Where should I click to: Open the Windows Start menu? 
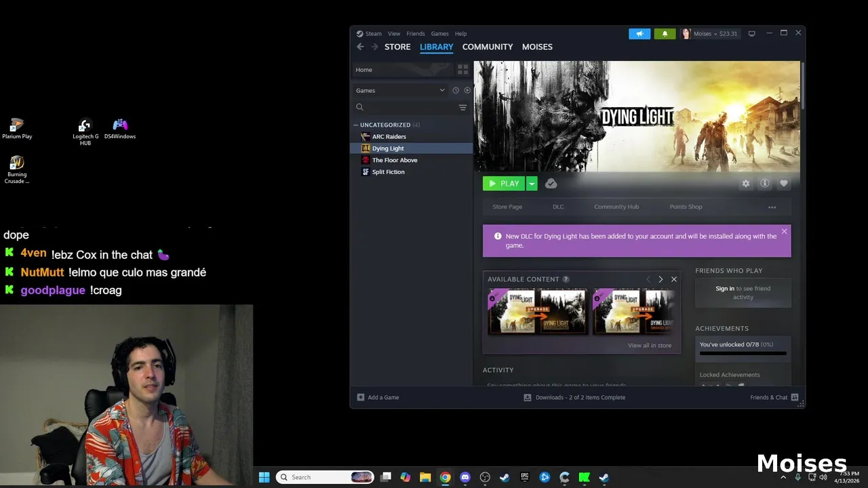(x=264, y=477)
